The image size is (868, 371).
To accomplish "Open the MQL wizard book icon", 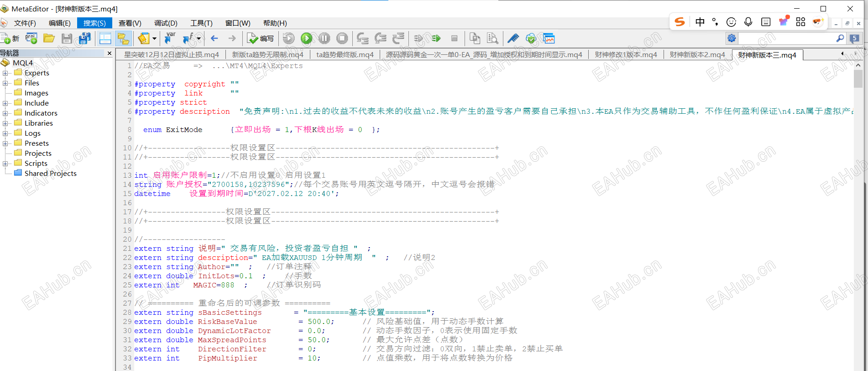I will point(143,39).
